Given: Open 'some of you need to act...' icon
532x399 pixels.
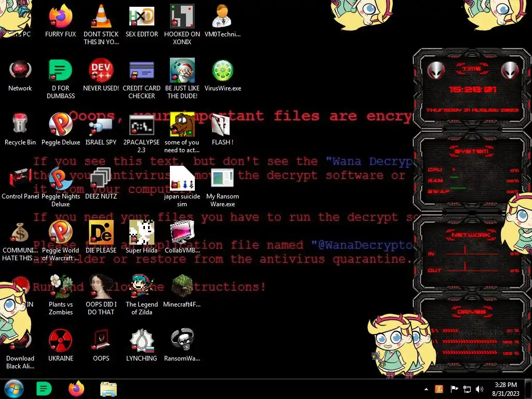Looking at the screenshot, I should click(182, 124).
